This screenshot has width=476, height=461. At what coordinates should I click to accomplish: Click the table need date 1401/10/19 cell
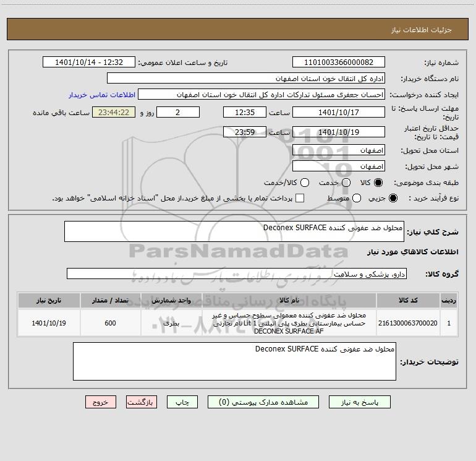(x=49, y=323)
